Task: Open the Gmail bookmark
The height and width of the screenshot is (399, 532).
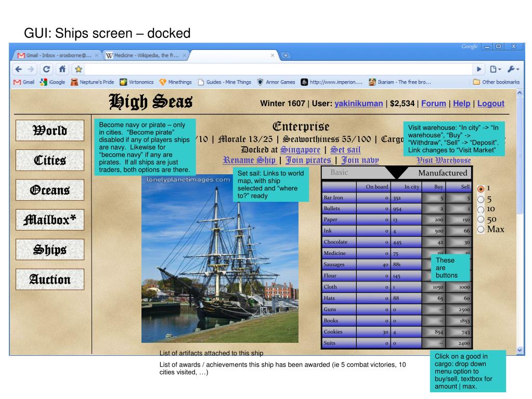Action: click(x=24, y=82)
